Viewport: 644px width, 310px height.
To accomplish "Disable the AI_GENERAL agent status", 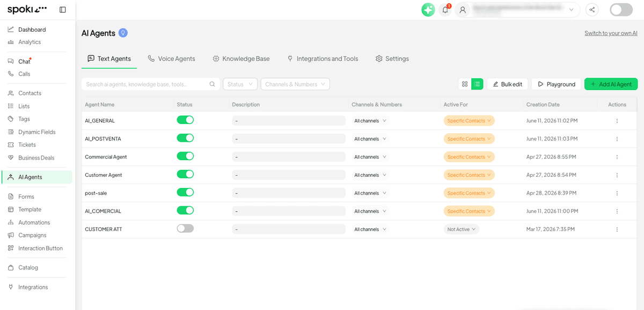I will [185, 120].
